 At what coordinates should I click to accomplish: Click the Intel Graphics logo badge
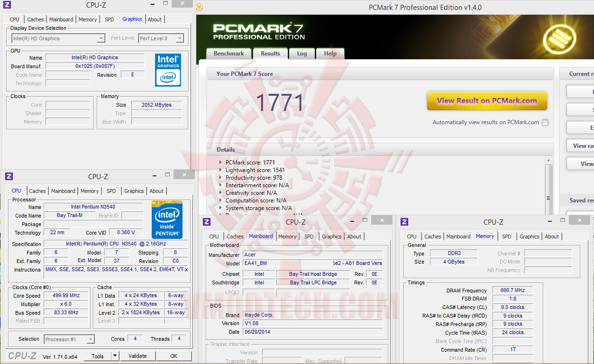[168, 70]
